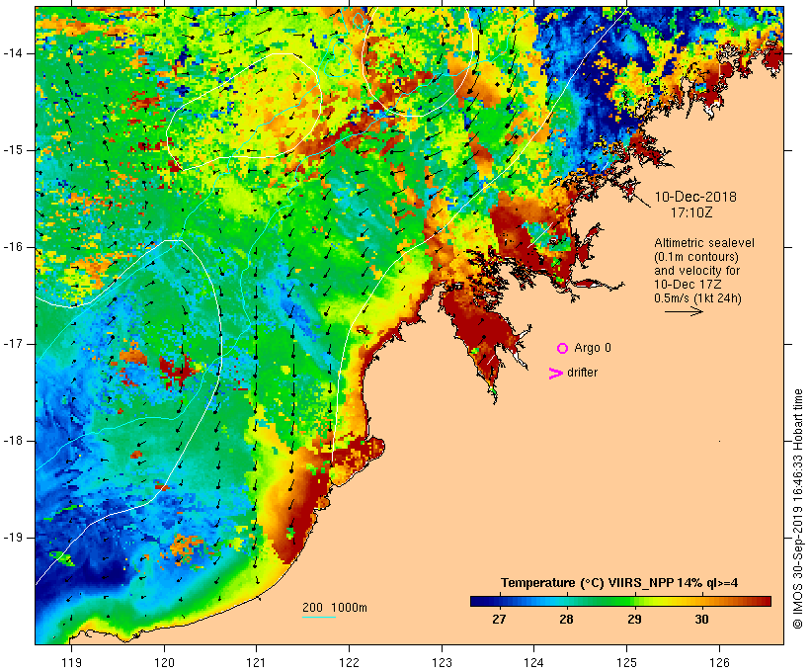Click the '(0.1m contours)' caption line
Screen dimensions: 810x672
click(696, 257)
